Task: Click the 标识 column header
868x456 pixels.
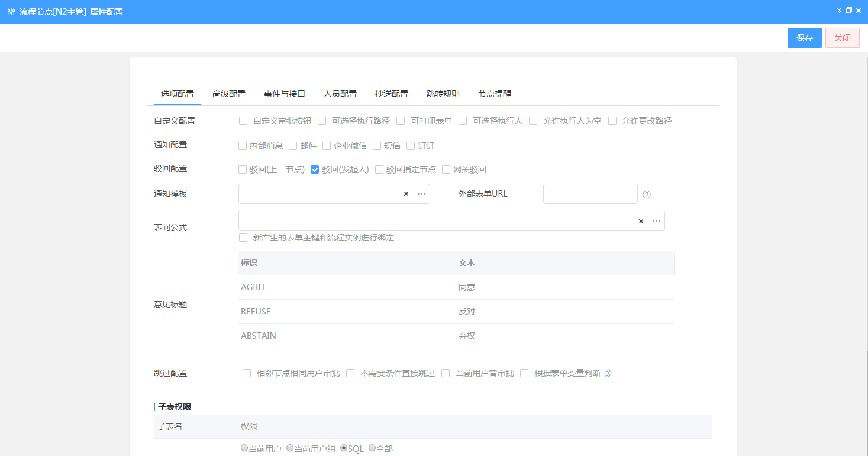Action: tap(347, 263)
